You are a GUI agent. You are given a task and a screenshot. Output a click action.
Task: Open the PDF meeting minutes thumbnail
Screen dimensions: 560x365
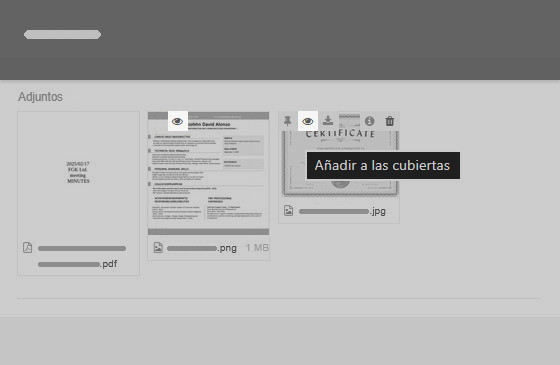78,173
